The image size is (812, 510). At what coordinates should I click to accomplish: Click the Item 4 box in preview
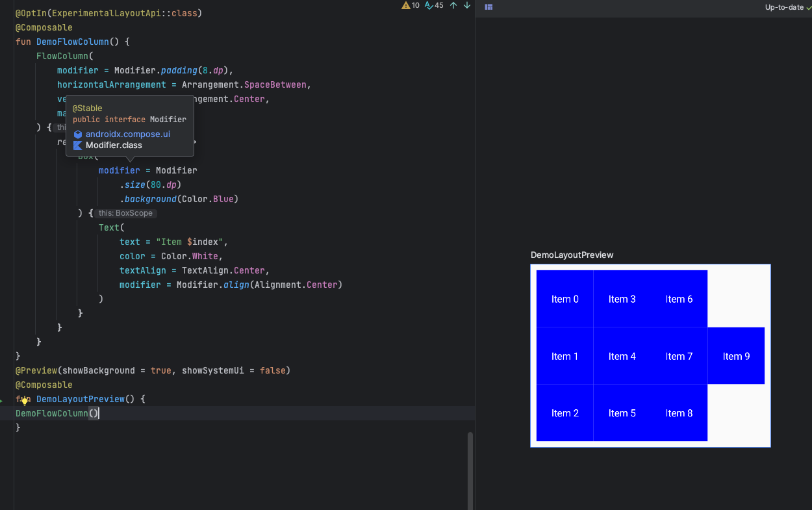click(622, 356)
